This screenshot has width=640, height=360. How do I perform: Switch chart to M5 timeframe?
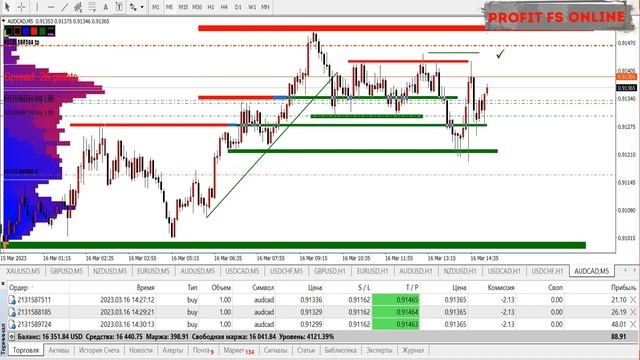[x=169, y=7]
